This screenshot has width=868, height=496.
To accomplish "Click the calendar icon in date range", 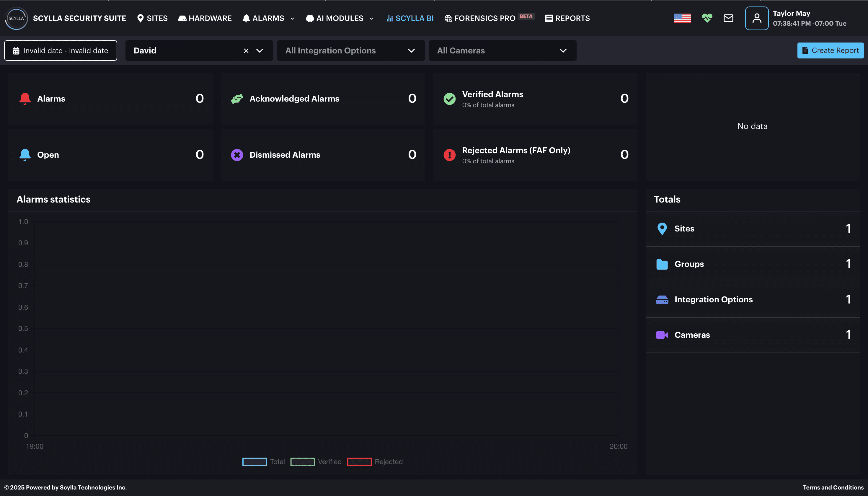I will click(16, 51).
